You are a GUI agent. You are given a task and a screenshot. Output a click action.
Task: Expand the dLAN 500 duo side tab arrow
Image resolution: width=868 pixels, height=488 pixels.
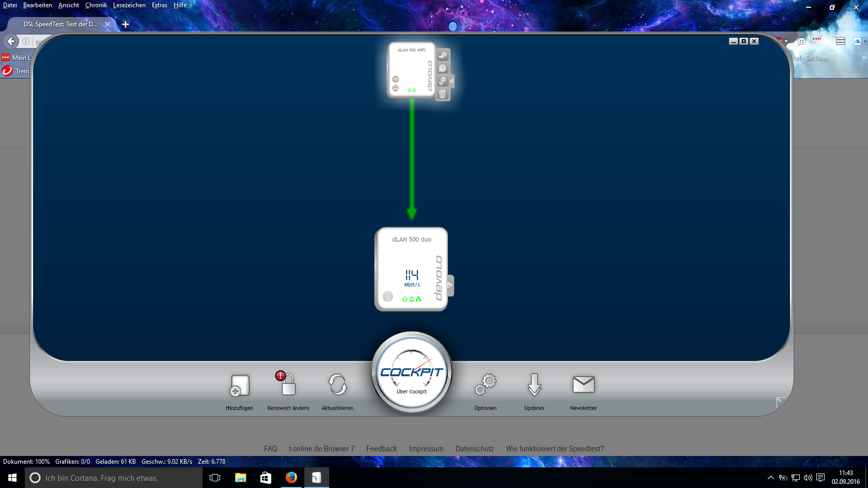450,285
